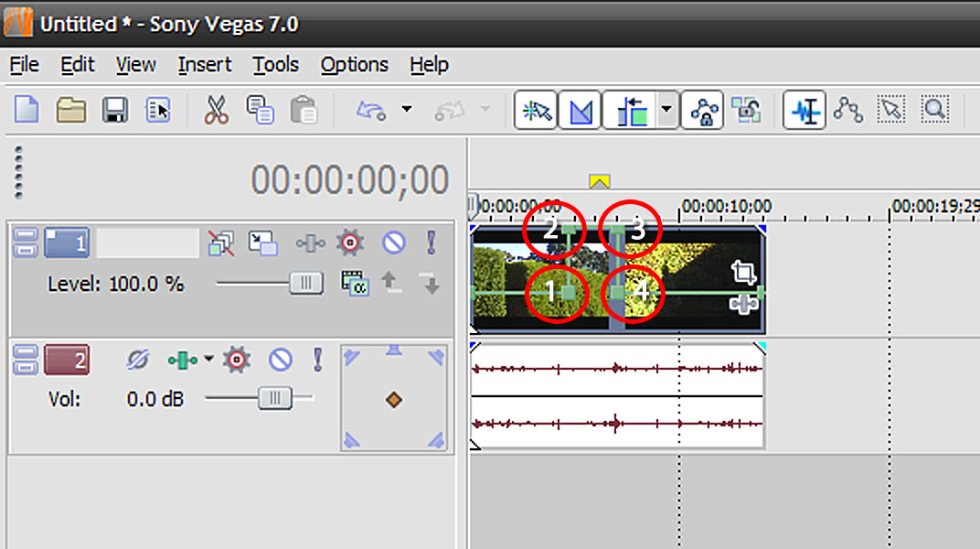
Task: Open the File menu
Action: pyautogui.click(x=25, y=64)
